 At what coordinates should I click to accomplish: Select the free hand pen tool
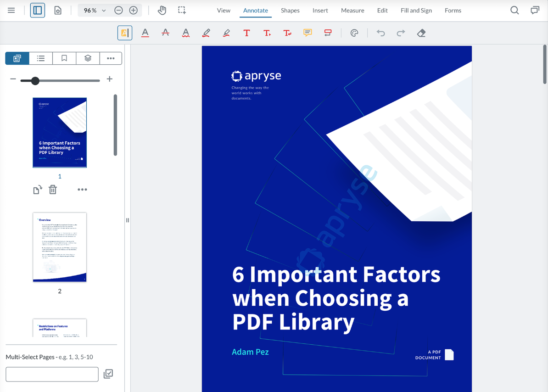pyautogui.click(x=206, y=33)
